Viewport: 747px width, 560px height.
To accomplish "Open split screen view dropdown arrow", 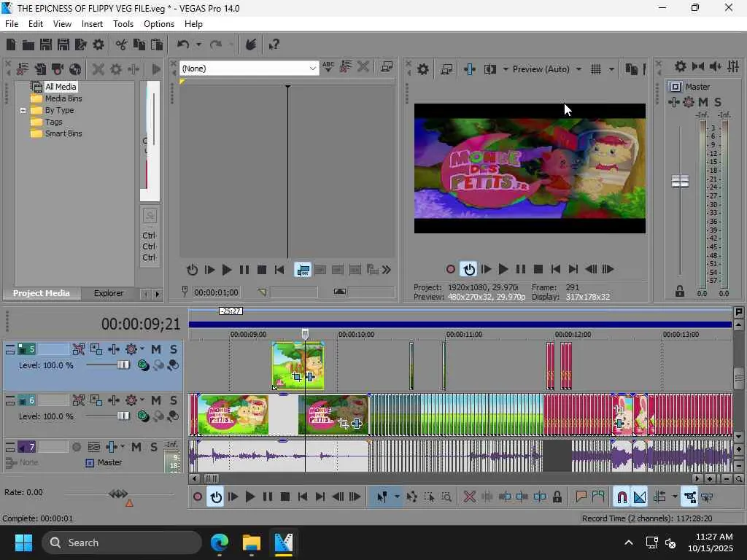I will (506, 69).
